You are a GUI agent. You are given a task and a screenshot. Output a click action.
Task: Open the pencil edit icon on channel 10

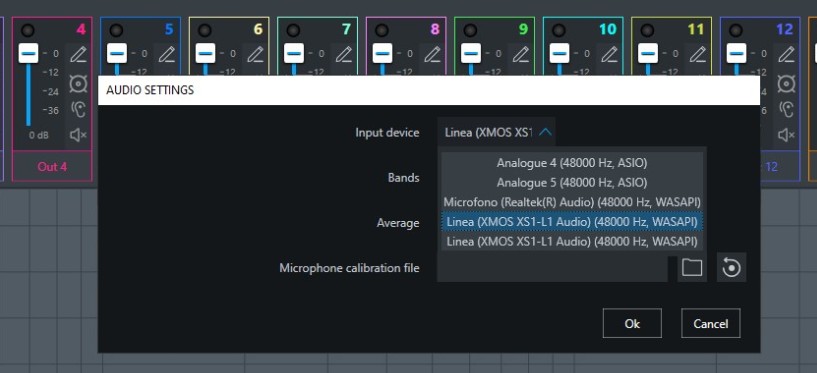tap(610, 54)
